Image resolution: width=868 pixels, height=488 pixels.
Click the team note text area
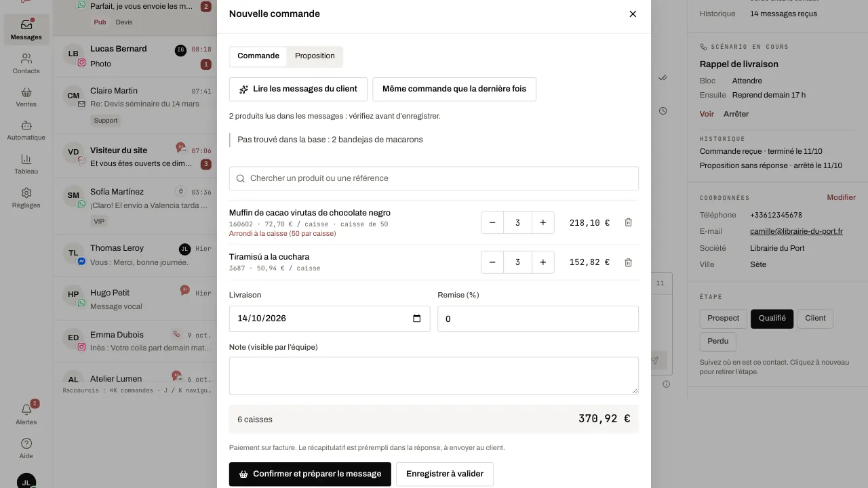pos(434,375)
